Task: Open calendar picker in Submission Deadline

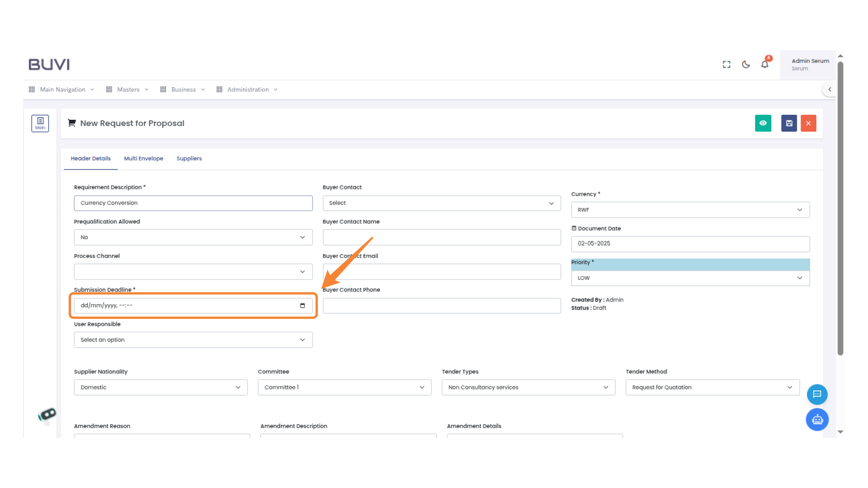Action: coord(302,306)
